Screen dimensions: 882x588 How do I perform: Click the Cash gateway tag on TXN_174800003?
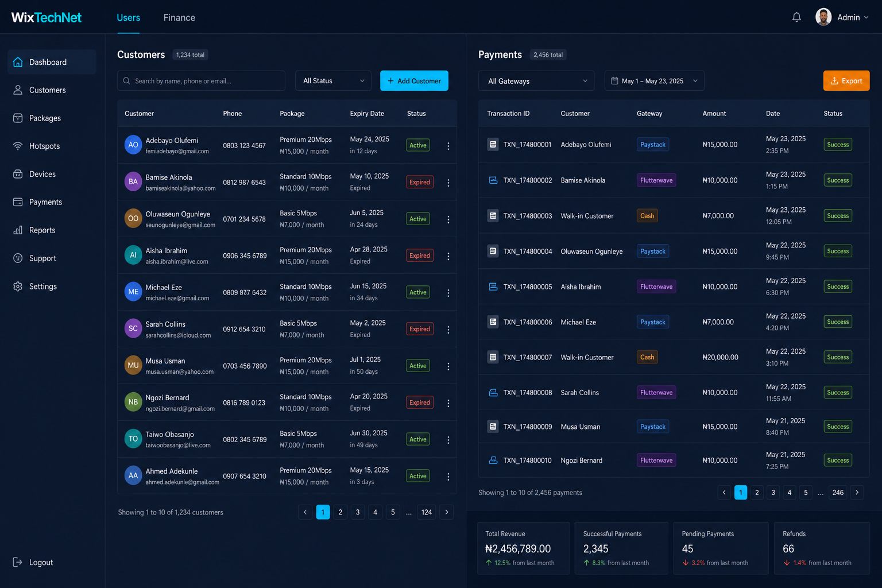[647, 216]
